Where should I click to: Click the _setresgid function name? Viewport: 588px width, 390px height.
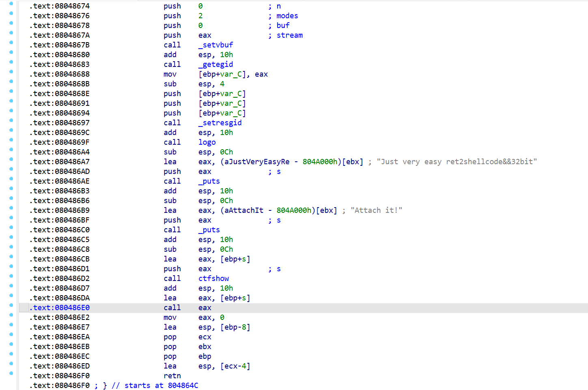pyautogui.click(x=220, y=123)
